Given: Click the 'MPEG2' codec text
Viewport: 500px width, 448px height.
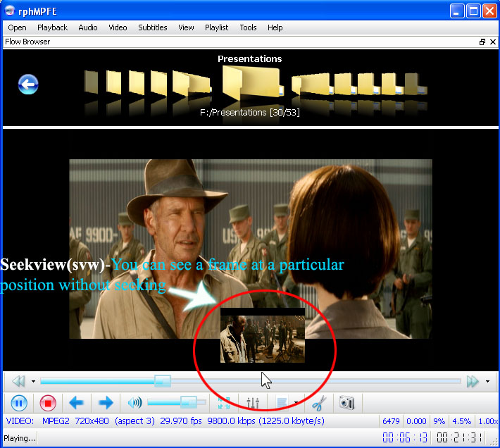Looking at the screenshot, I should [x=56, y=421].
